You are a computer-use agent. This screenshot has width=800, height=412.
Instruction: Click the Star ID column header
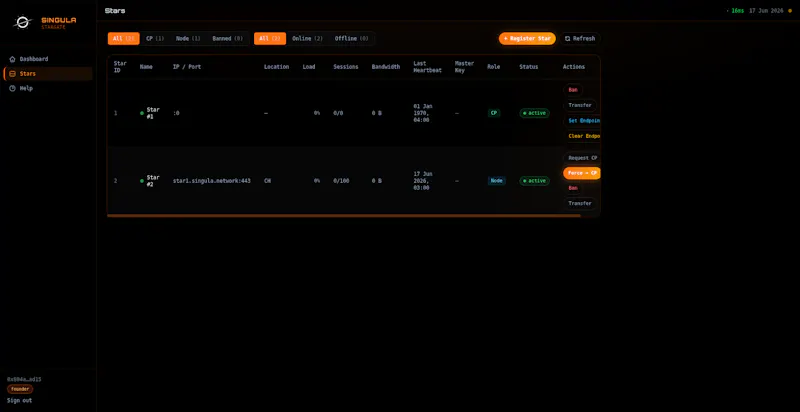point(120,67)
